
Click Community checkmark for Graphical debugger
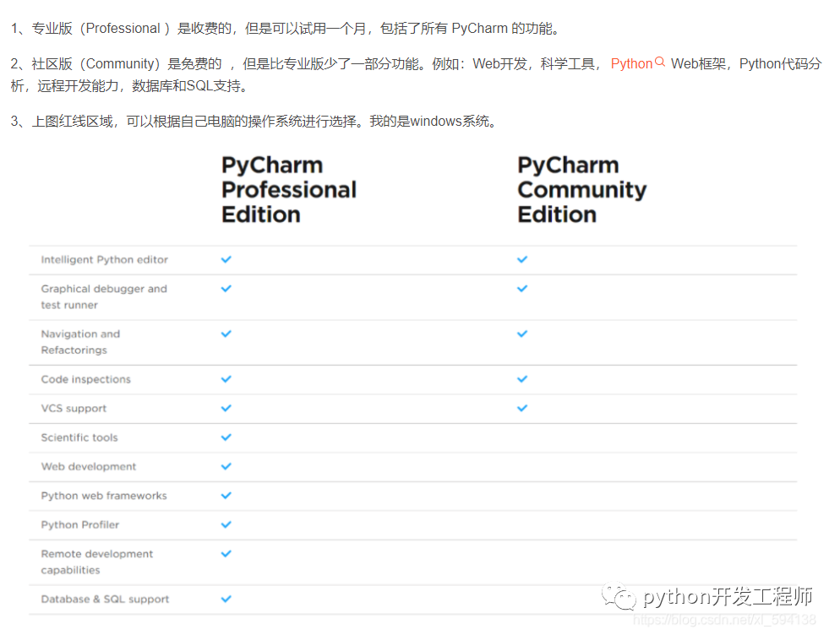522,288
